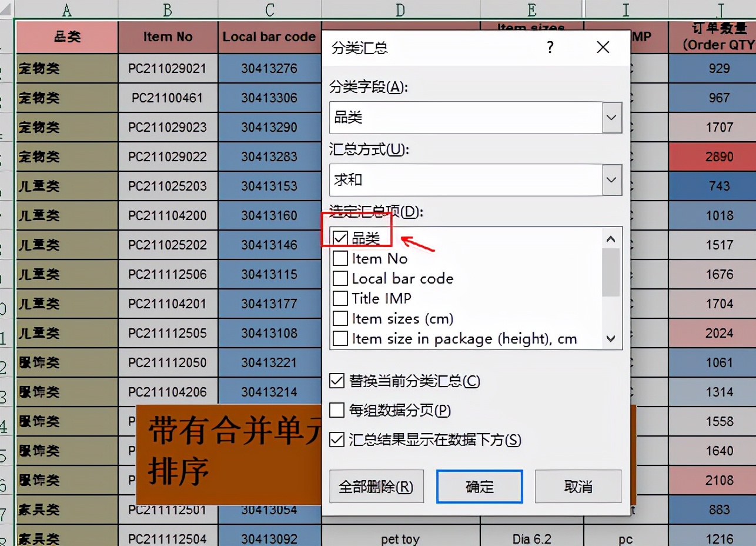Select the cell containing PC211029021
Viewport: 756px width, 546px height.
pos(168,69)
